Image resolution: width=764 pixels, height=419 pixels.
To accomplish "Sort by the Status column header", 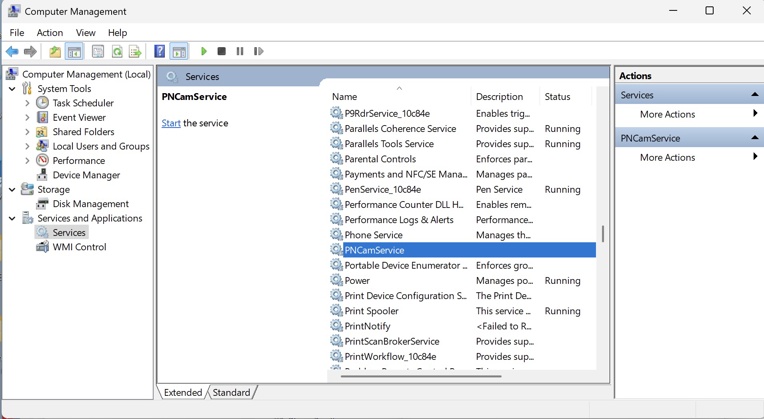I will click(x=566, y=96).
